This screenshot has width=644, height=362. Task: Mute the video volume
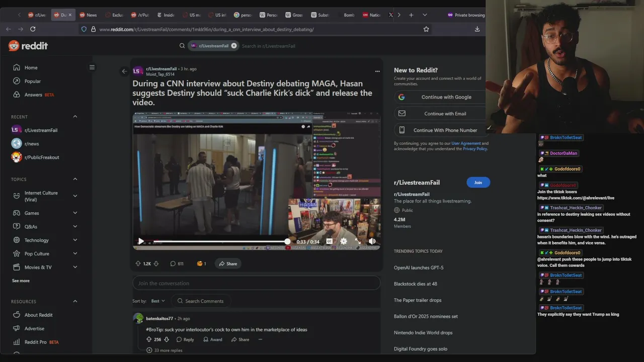[x=372, y=242]
